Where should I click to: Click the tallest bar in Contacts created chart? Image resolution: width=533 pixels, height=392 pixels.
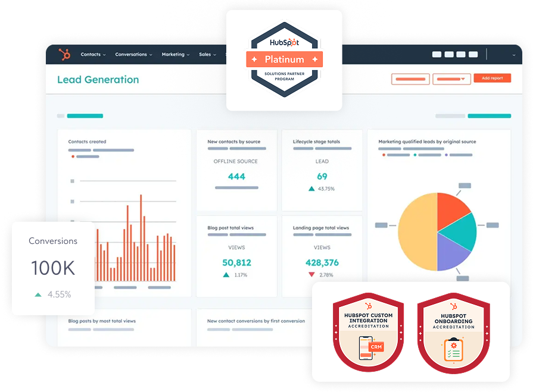142,238
